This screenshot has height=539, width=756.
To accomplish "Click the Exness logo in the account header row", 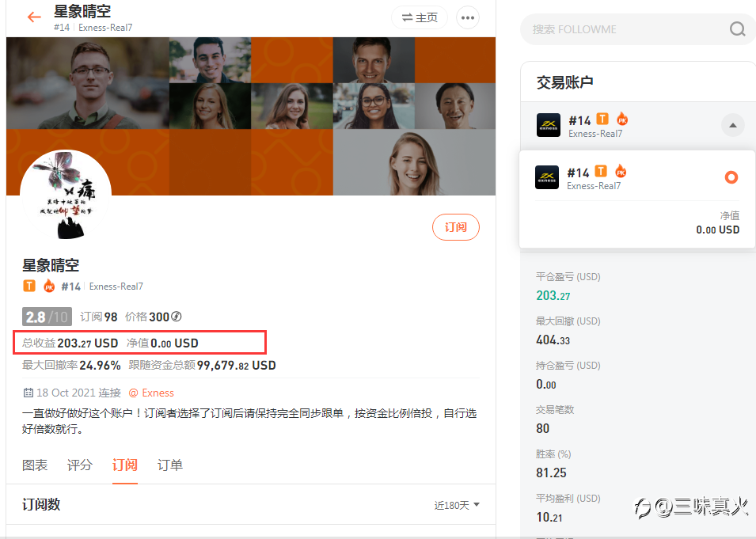I will [x=549, y=125].
